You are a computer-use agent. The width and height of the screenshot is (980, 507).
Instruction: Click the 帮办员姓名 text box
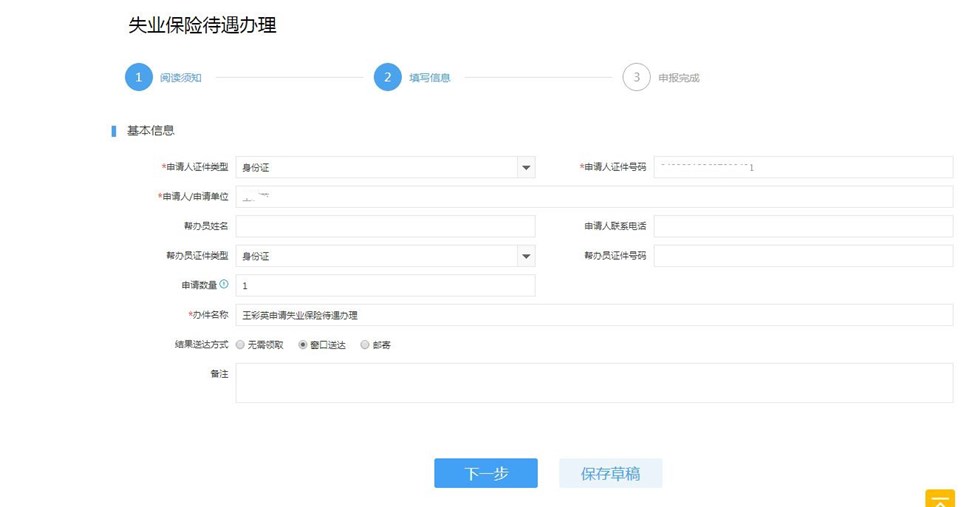[385, 227]
